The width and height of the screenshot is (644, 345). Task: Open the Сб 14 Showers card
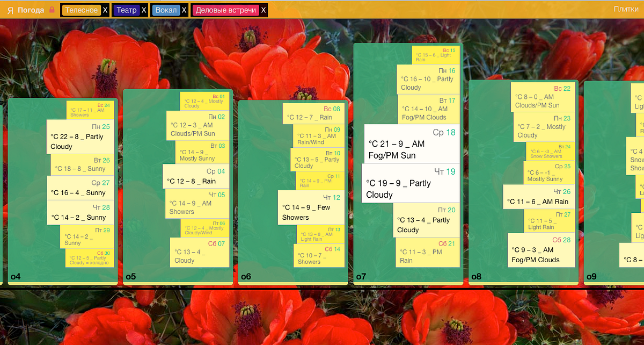click(x=319, y=255)
